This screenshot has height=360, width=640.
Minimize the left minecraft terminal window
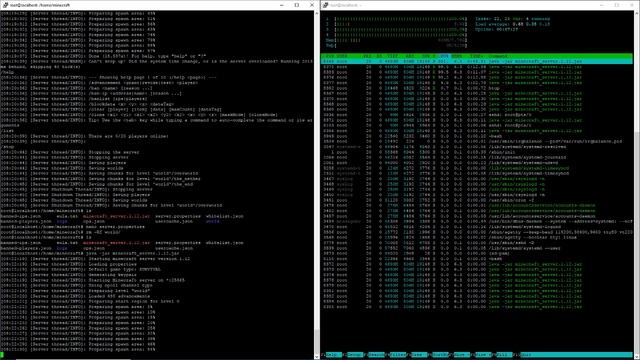tap(282, 5)
